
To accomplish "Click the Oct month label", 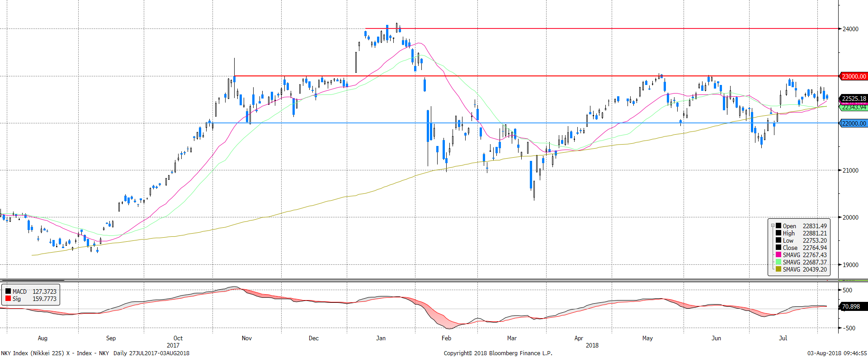I will 178,338.
